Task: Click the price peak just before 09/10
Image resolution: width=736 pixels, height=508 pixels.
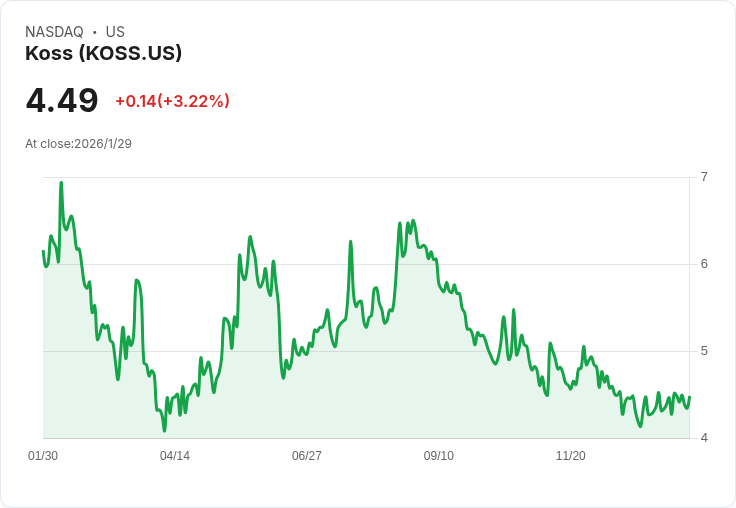Action: coord(413,220)
